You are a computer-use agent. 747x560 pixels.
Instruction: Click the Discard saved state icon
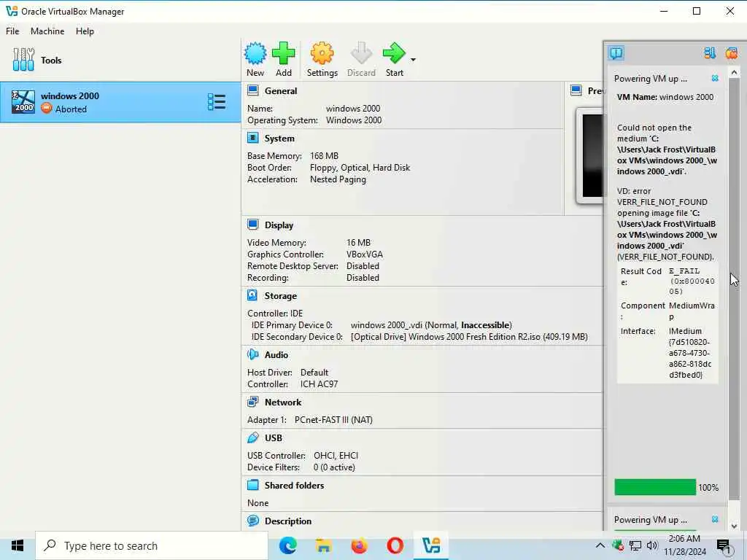tap(361, 53)
